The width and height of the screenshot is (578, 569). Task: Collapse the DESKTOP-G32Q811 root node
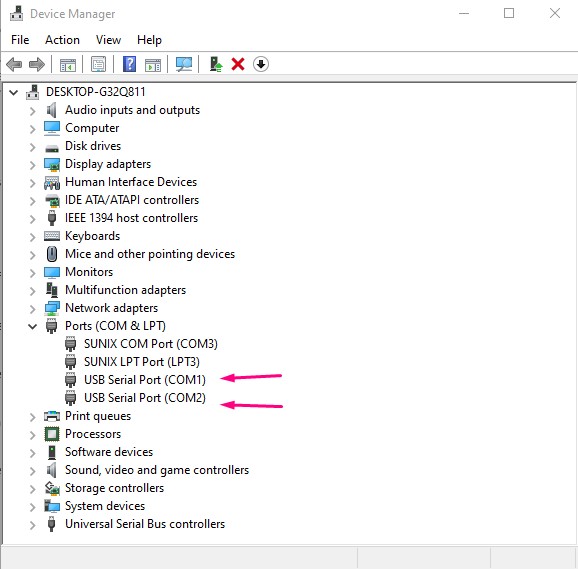point(14,92)
